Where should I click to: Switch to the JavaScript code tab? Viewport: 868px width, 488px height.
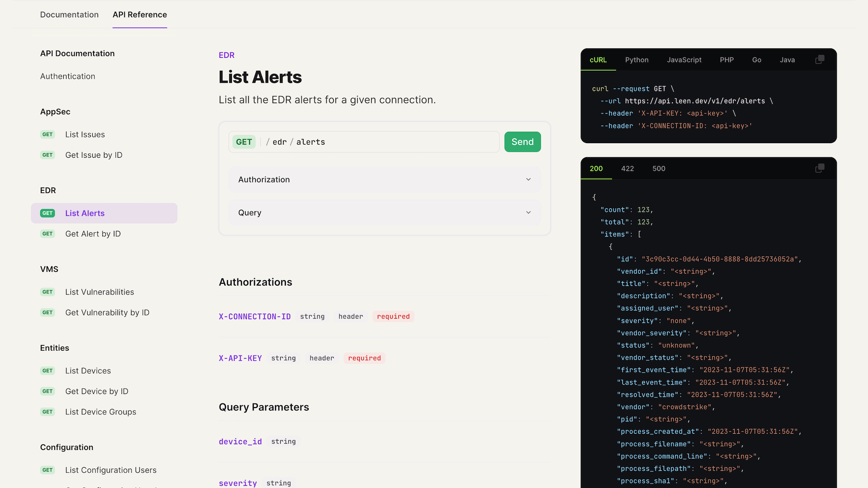684,60
